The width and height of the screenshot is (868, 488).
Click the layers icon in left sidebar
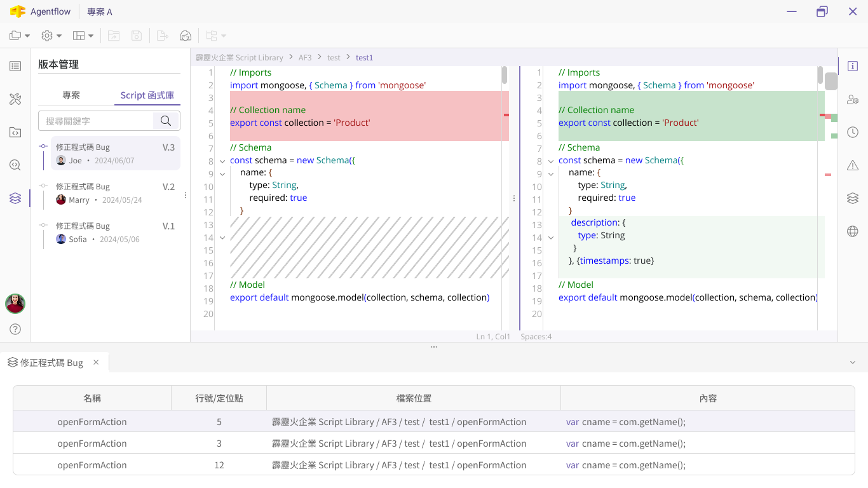coord(15,198)
